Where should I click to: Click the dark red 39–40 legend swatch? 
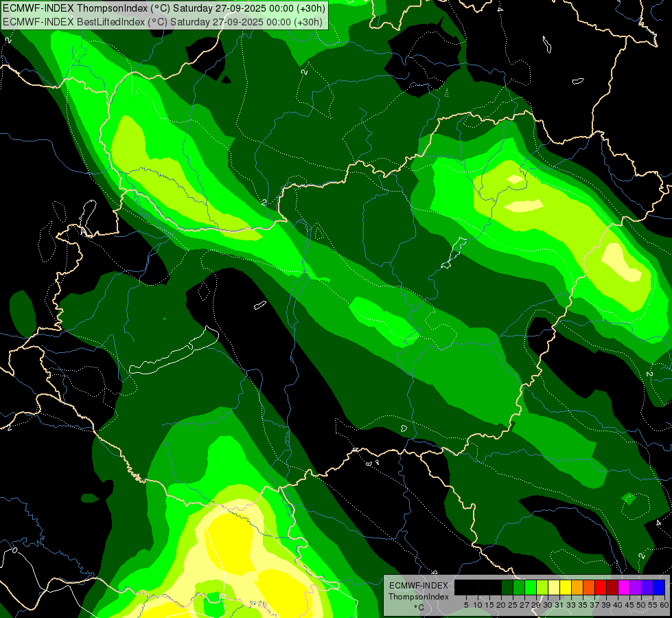(x=612, y=587)
